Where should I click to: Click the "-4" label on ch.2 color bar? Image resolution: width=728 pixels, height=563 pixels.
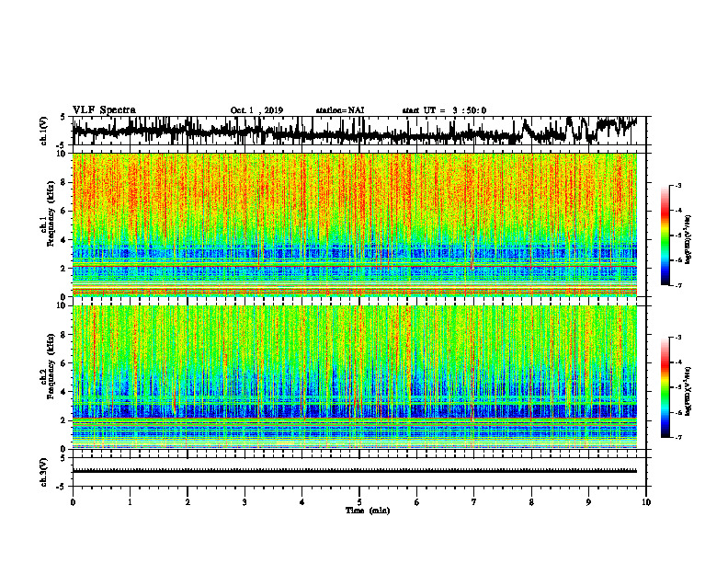click(678, 362)
